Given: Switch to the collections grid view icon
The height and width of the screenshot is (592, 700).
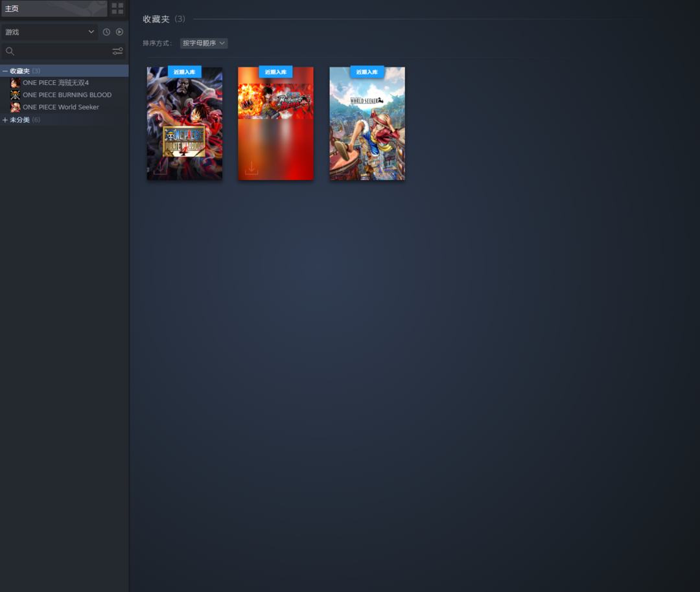Looking at the screenshot, I should pyautogui.click(x=117, y=8).
